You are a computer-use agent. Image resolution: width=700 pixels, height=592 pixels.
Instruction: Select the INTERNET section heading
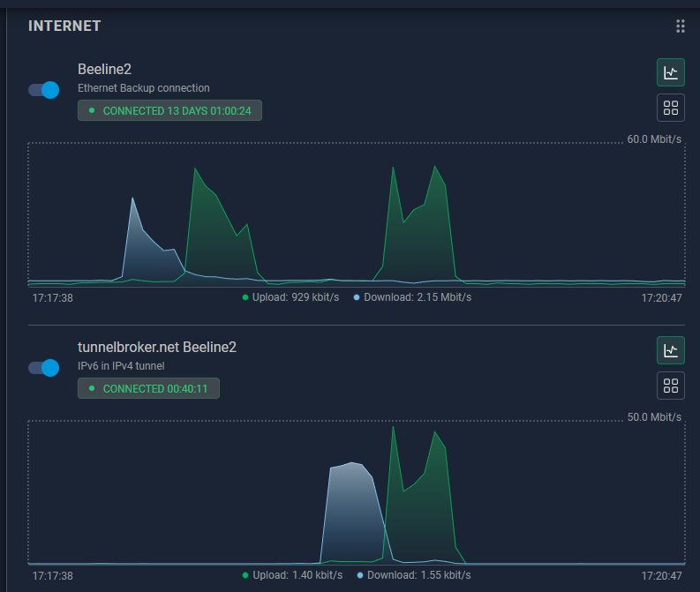(64, 26)
